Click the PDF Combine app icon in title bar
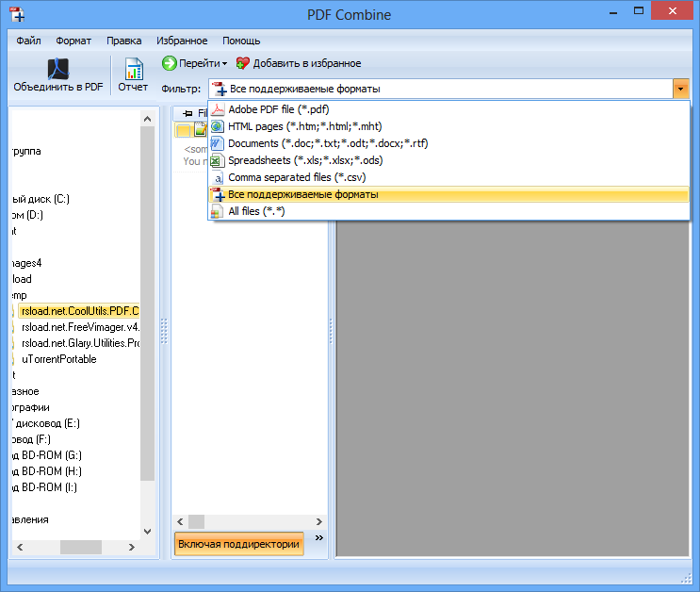 pyautogui.click(x=17, y=14)
